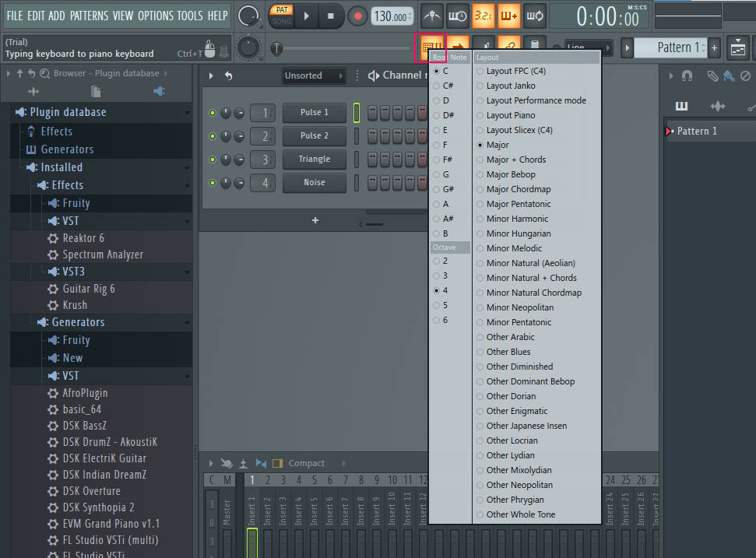
Task: Click the Compact layout view icon in mixer
Action: tap(277, 463)
